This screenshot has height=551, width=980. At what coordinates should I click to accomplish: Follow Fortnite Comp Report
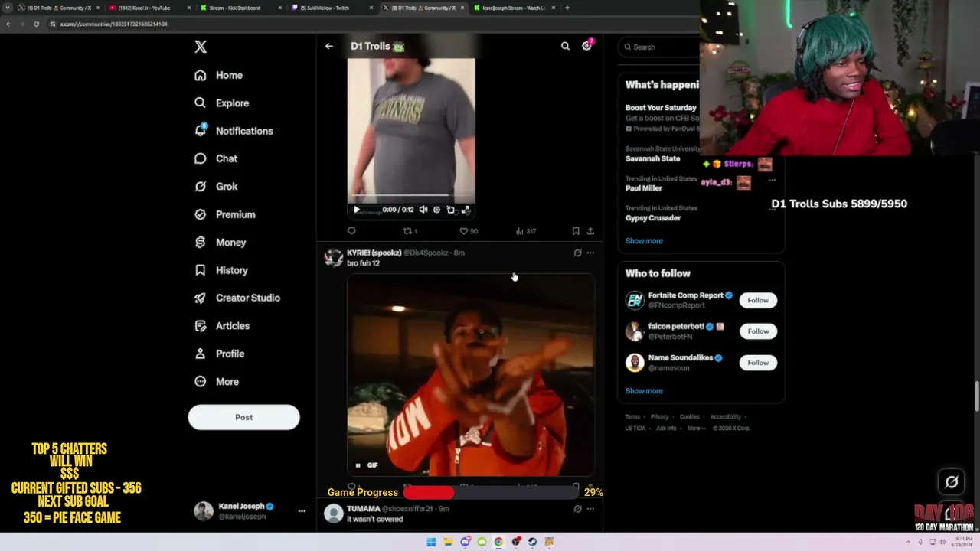(x=758, y=300)
